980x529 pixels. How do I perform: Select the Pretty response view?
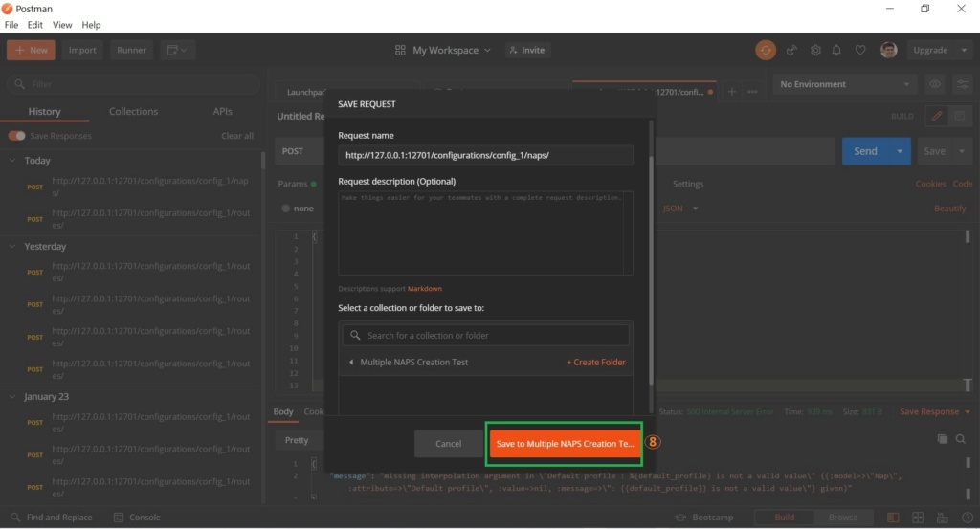[297, 440]
